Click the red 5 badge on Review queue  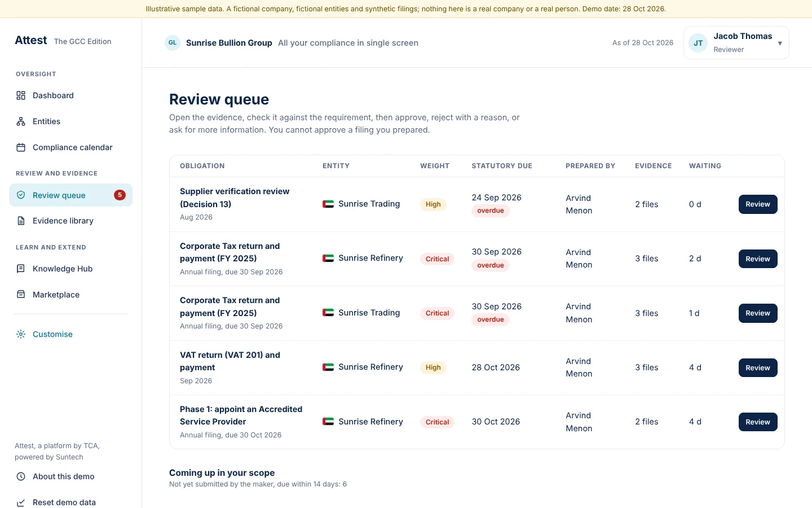[120, 195]
